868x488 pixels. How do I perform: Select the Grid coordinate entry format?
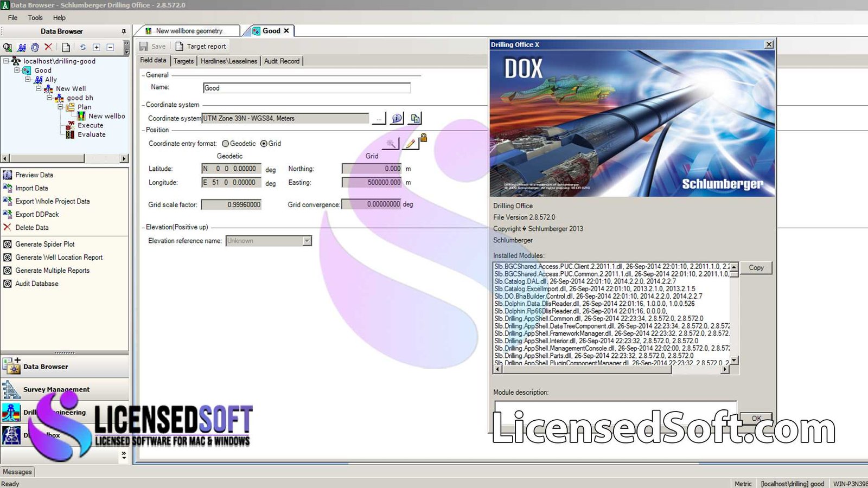[x=264, y=143]
